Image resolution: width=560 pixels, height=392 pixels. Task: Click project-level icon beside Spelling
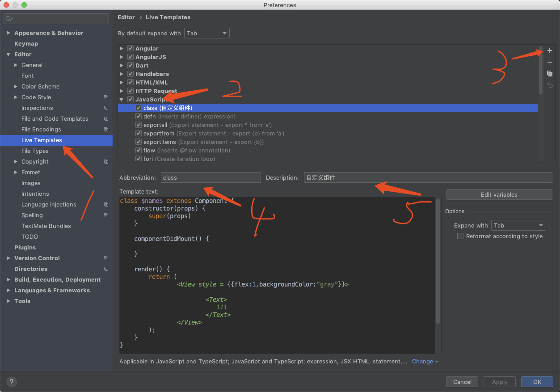[106, 215]
